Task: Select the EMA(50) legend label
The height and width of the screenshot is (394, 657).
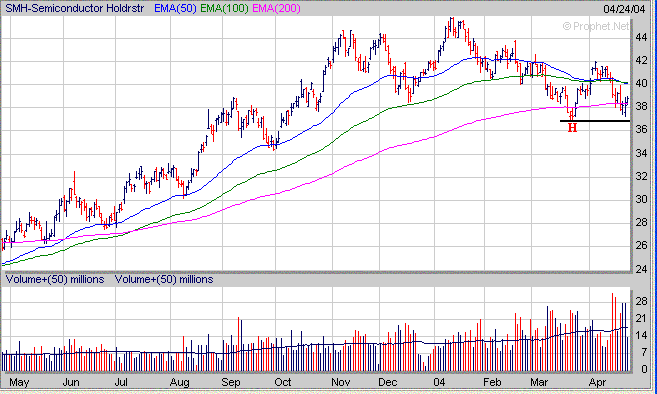Action: pos(175,8)
